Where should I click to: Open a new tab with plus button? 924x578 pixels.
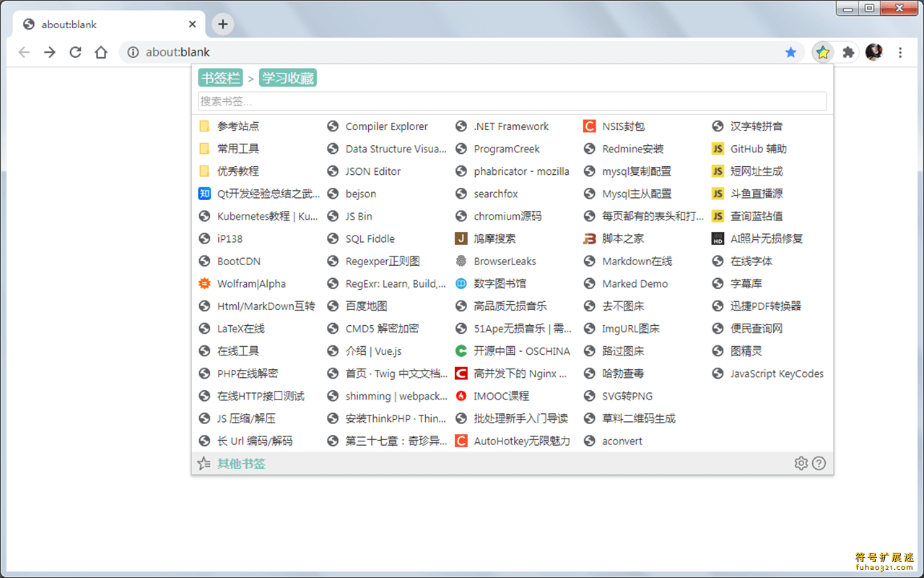(223, 24)
